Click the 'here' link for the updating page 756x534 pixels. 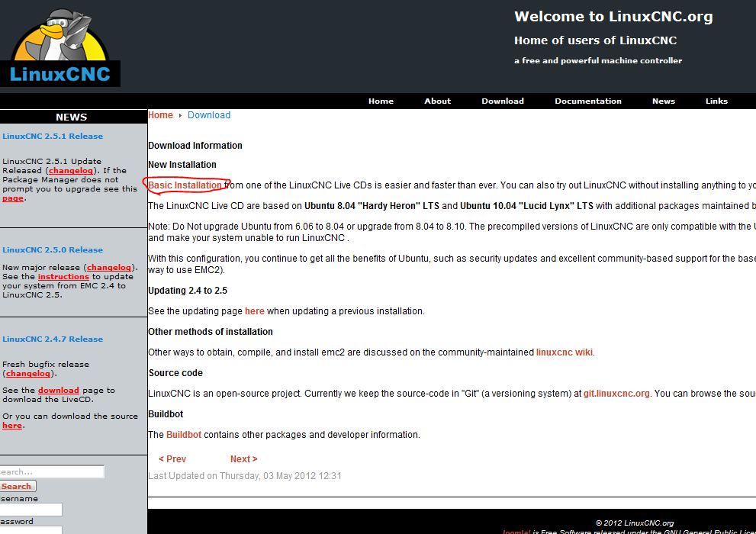(255, 311)
